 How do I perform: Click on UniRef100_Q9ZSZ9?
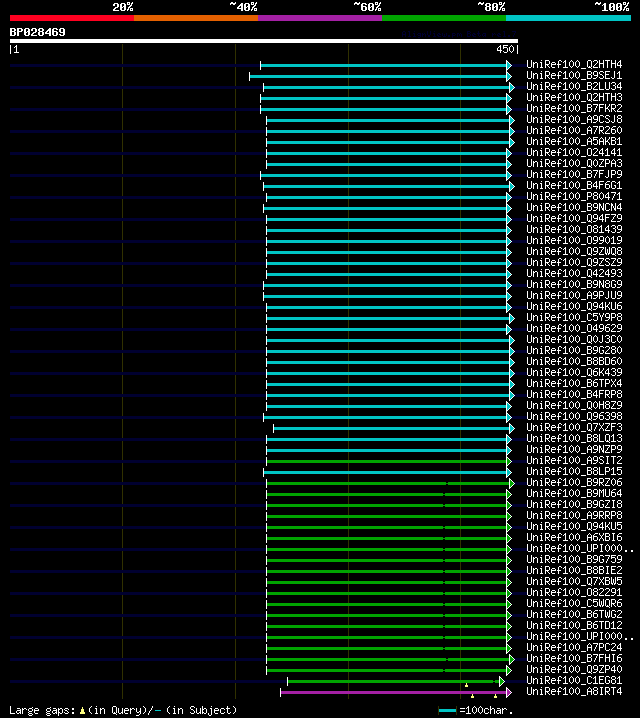tap(574, 262)
